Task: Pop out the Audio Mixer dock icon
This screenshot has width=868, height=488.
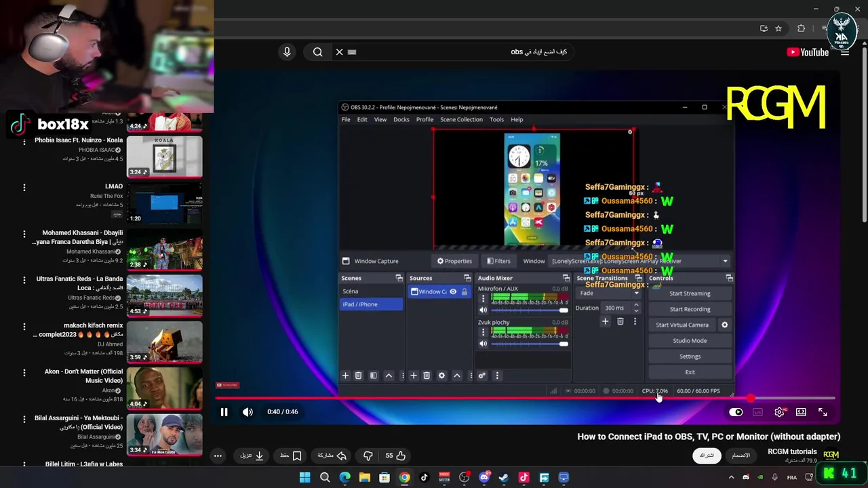Action: [566, 278]
